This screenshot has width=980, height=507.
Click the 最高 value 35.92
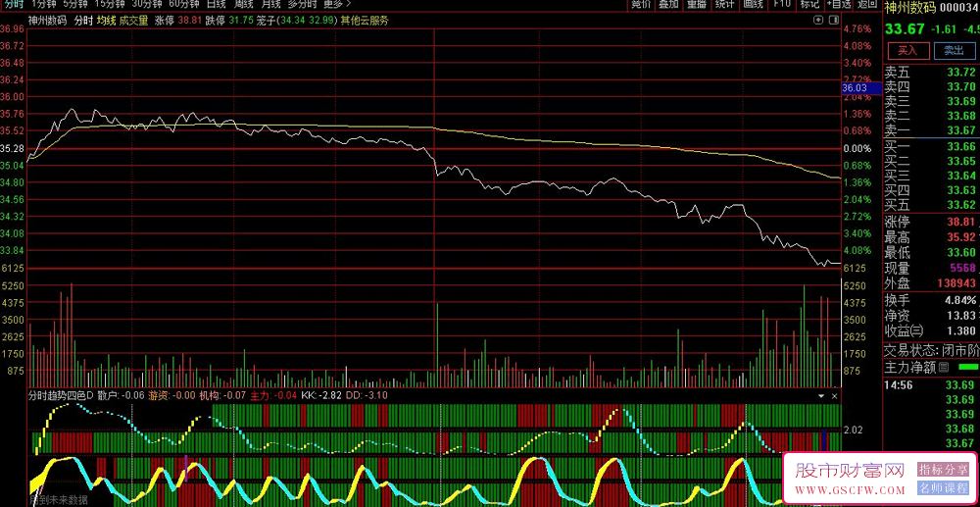pos(962,237)
